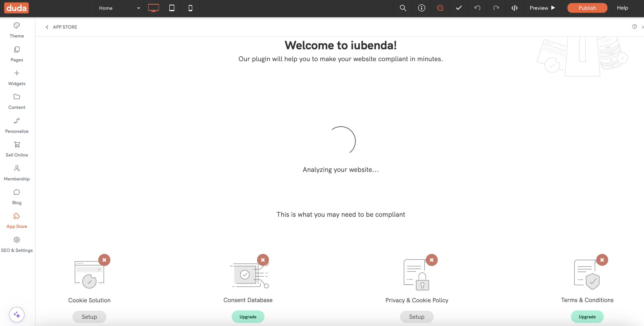
Task: Open the Membership section
Action: [x=17, y=173]
